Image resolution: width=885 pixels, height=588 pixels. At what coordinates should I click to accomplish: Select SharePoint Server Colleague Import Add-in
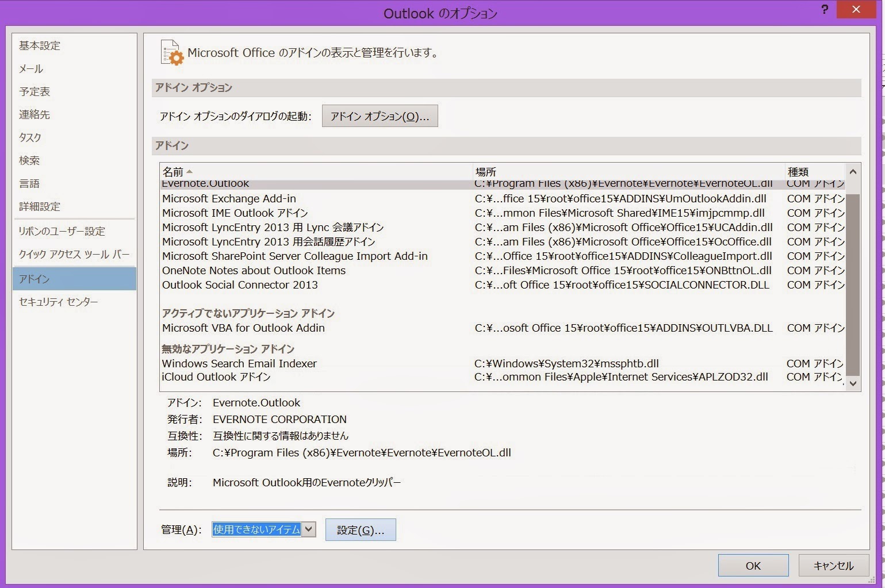coord(502,256)
